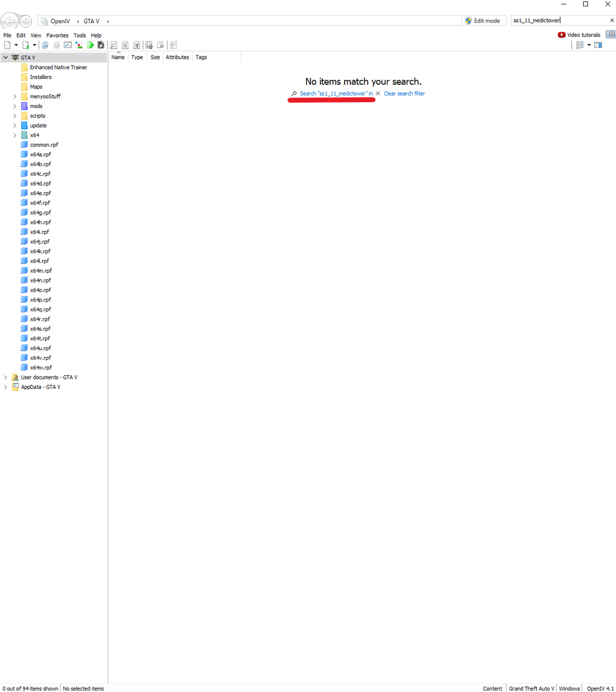Expand User documents - GTA V node

pos(6,377)
